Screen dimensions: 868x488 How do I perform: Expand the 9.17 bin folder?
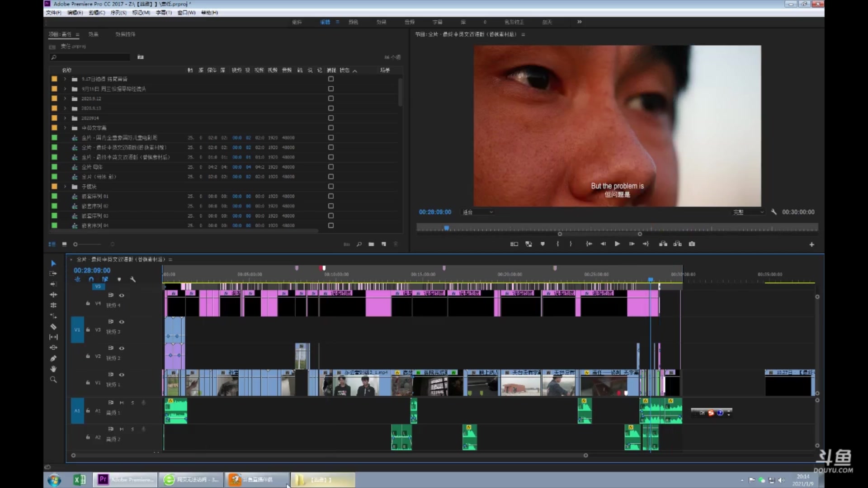65,79
